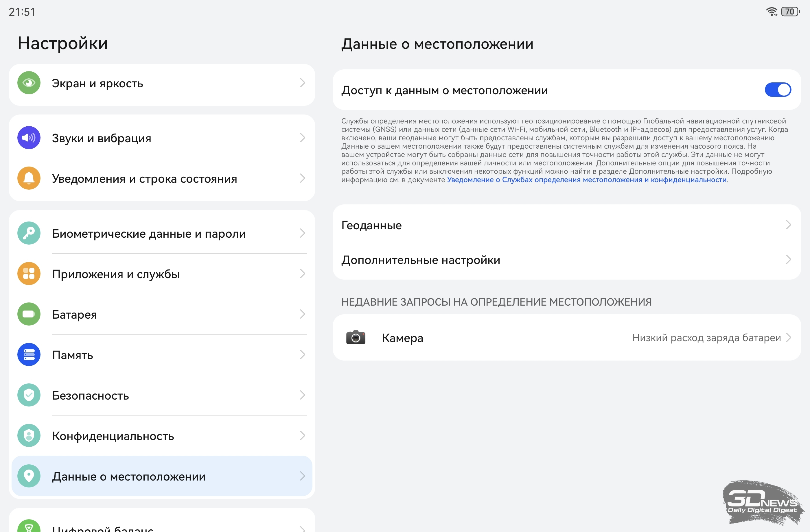Tap the shield checkmark security icon
The height and width of the screenshot is (532, 810).
(29, 395)
